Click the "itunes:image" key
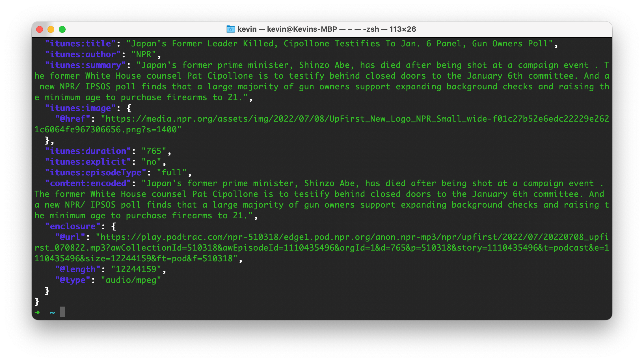 point(81,108)
